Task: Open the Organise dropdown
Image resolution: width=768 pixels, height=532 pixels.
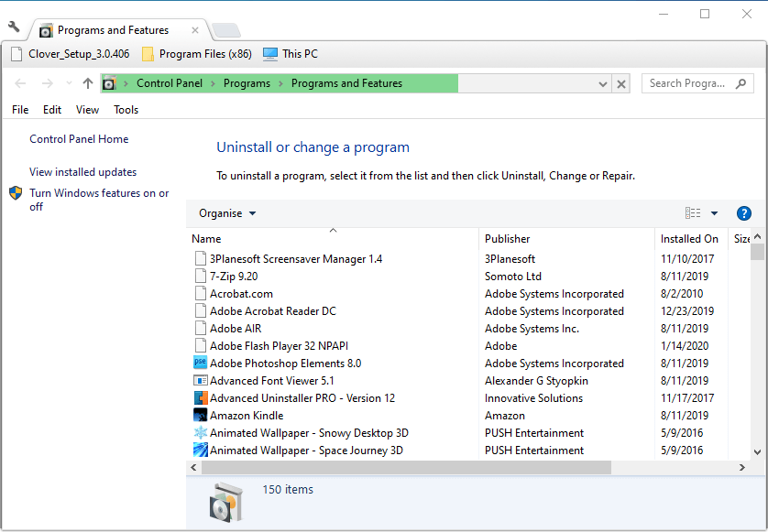Action: pos(225,212)
